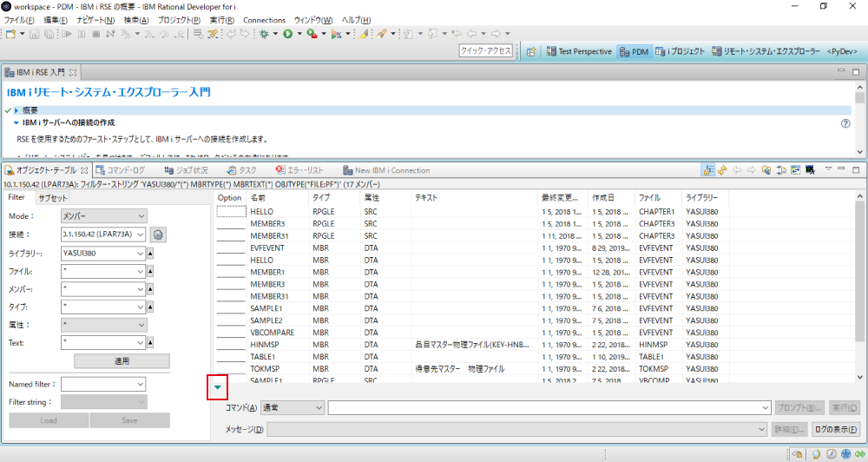Viewport: 868px width, 462px height.
Task: Expand the IBM i サーバーへの接続の作成 section
Action: (16, 123)
